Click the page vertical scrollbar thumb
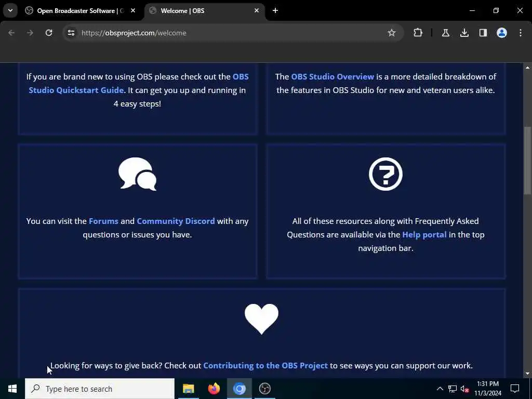This screenshot has width=532, height=399. tap(527, 161)
